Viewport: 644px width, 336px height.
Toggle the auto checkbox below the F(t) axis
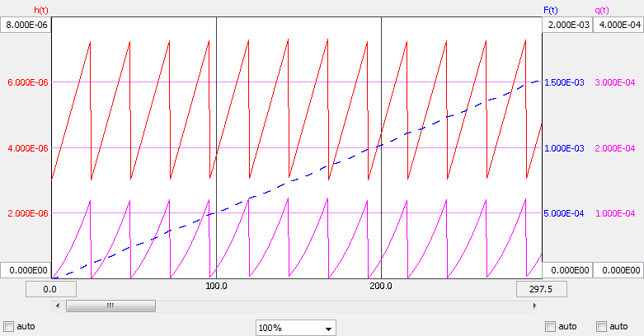pos(551,326)
